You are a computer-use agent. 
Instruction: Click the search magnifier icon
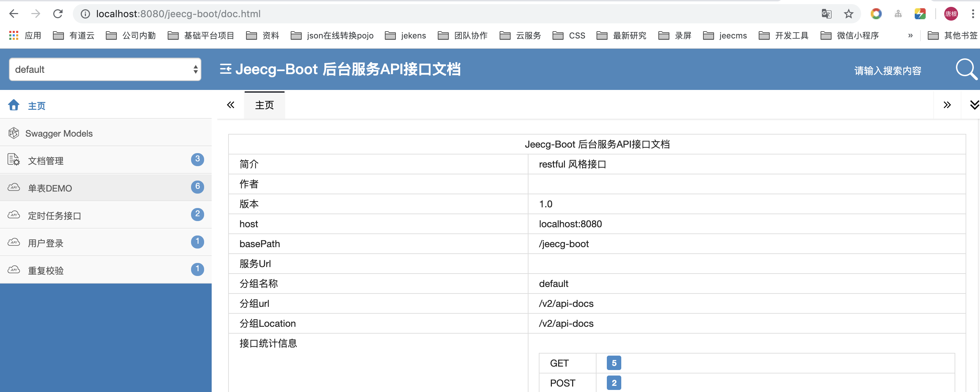964,69
